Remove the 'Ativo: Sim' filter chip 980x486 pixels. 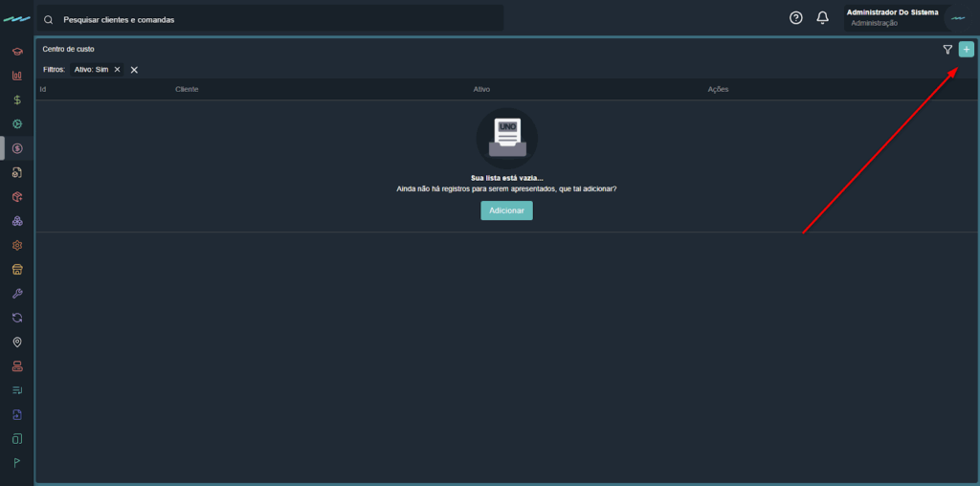point(117,70)
